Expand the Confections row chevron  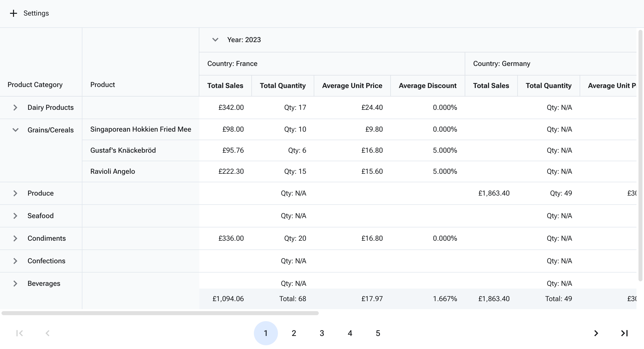click(15, 261)
